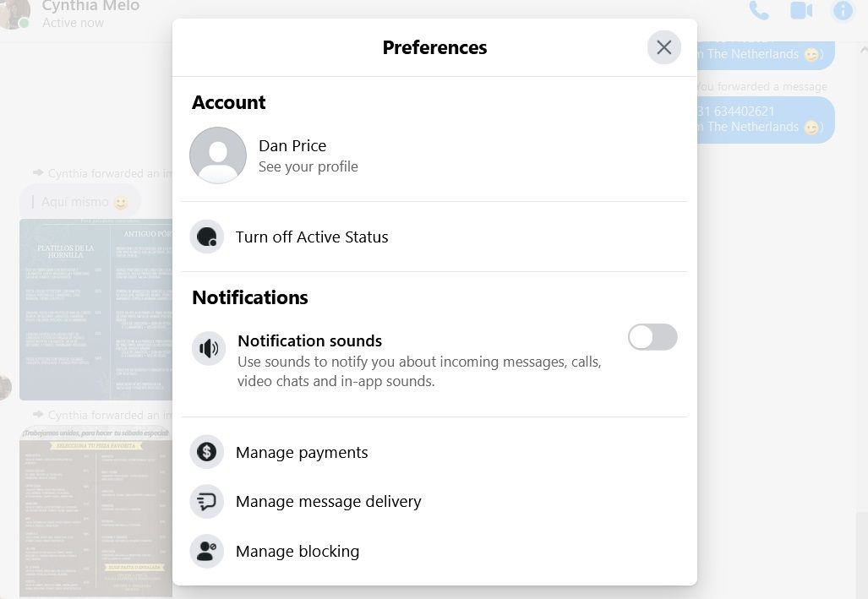Click the Notification sounds speaker icon
This screenshot has width=868, height=599.
point(209,348)
